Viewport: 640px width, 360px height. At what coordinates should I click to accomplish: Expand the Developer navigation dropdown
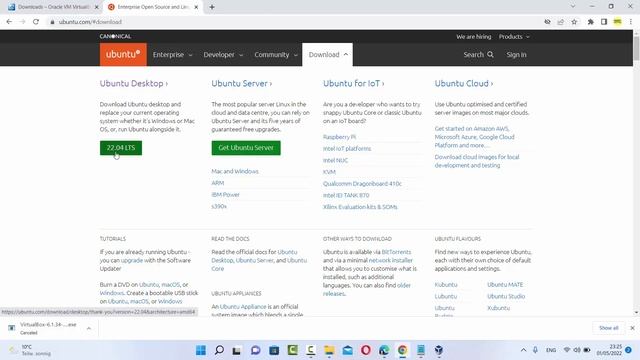223,54
